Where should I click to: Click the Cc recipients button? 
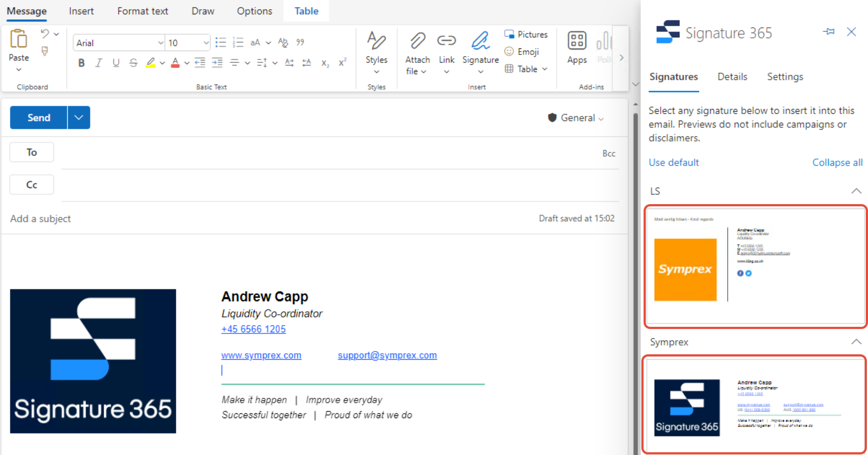[32, 185]
